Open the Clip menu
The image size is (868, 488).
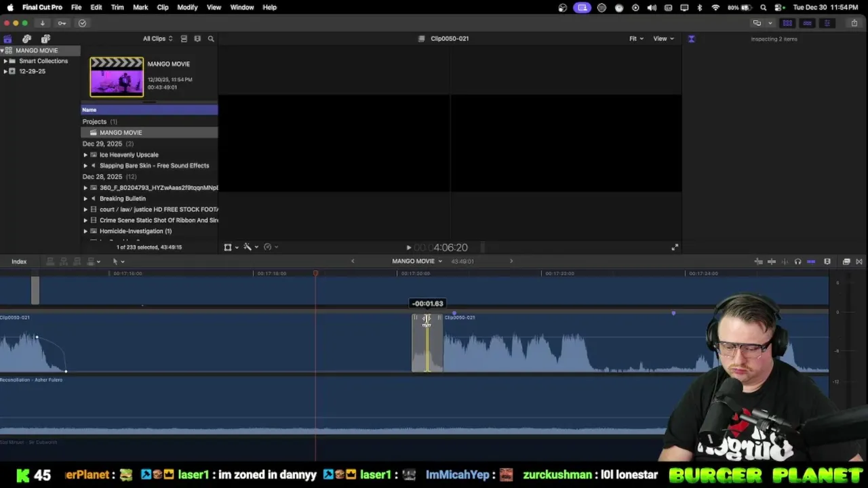tap(163, 7)
